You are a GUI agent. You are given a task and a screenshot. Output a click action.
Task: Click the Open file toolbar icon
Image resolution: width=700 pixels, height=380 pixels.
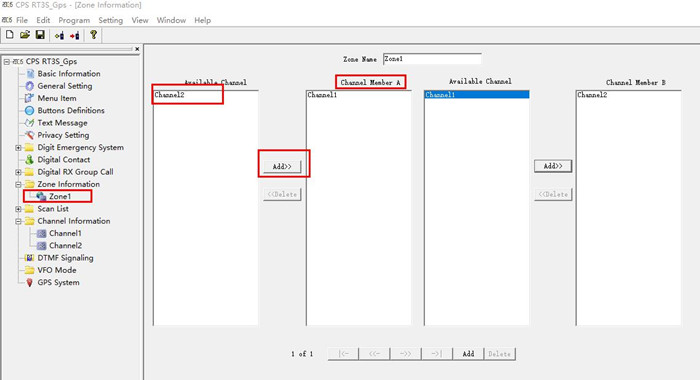(x=25, y=35)
